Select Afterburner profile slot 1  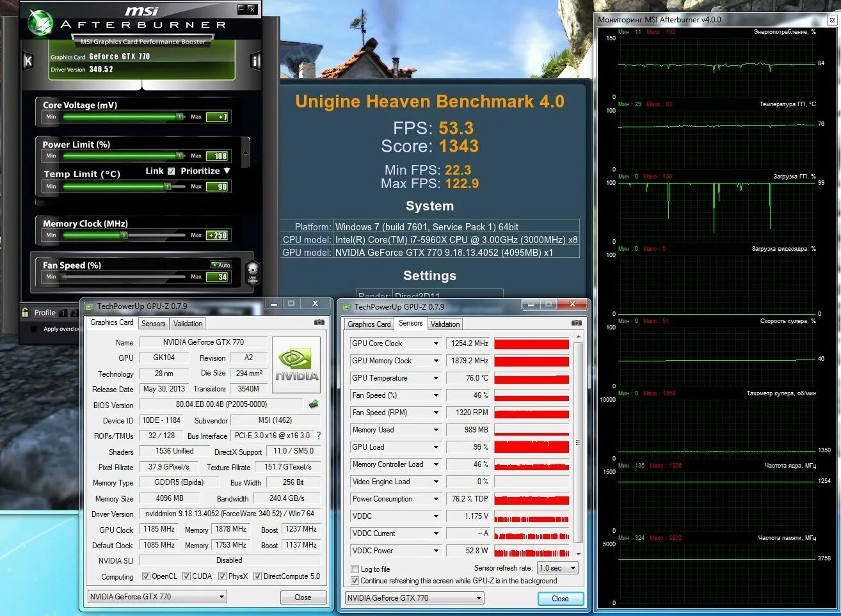(63, 313)
